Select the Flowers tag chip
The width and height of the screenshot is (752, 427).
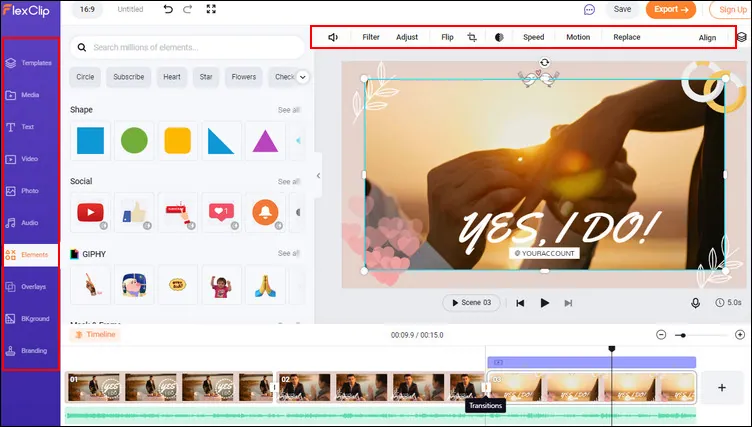pos(244,77)
